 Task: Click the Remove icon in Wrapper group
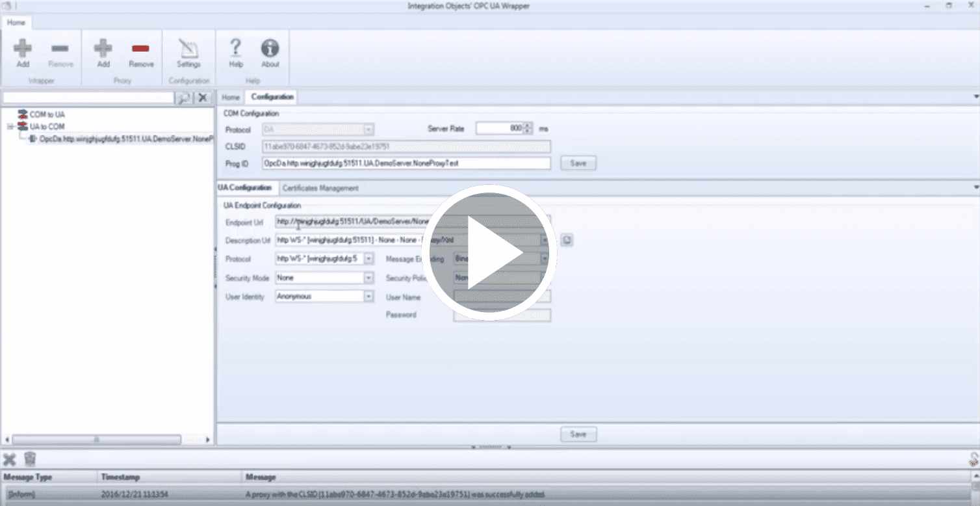60,49
